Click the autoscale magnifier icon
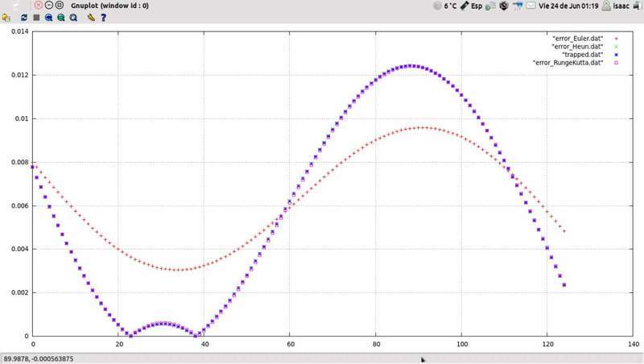The width and height of the screenshot is (644, 364). pyautogui.click(x=73, y=16)
